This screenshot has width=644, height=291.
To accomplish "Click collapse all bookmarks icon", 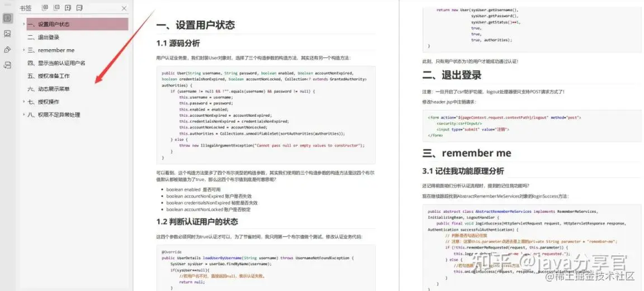I will point(56,8).
